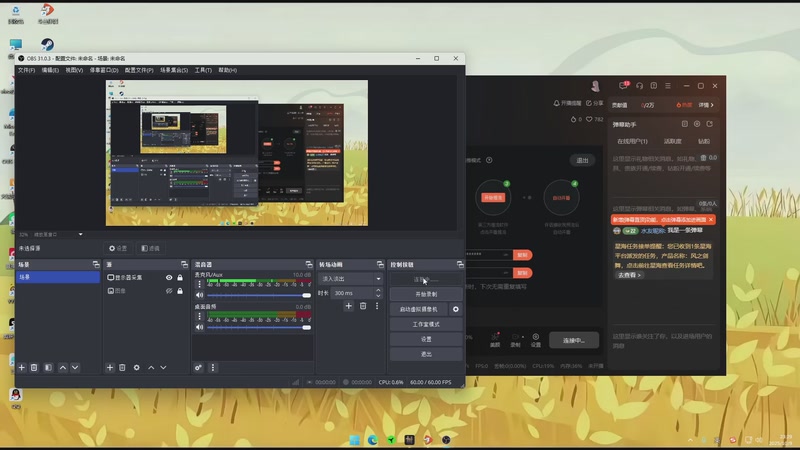Move the scene up with arrow
This screenshot has height=450, width=800.
[63, 367]
